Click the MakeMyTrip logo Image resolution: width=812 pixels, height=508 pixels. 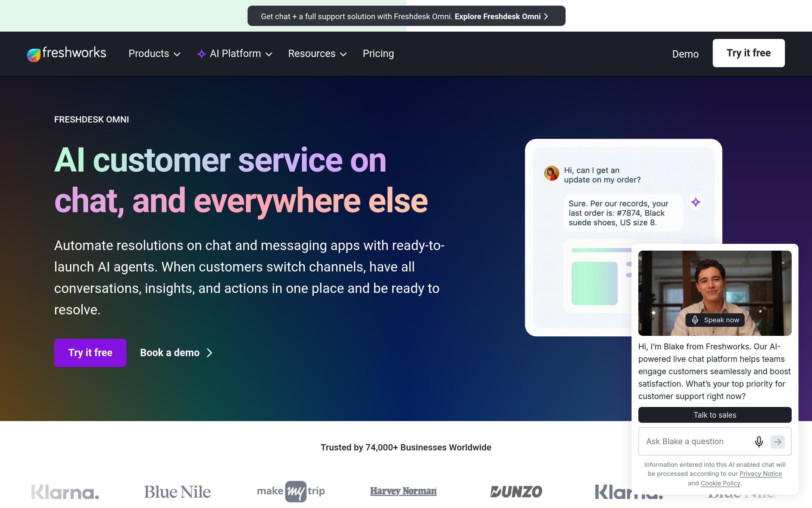[291, 492]
